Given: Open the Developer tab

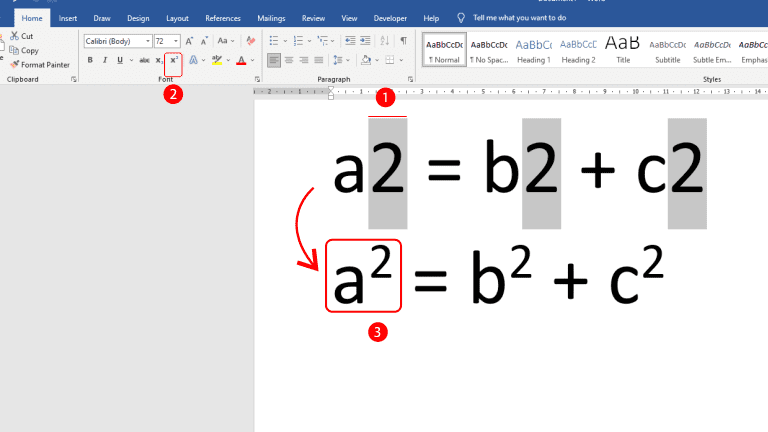Looking at the screenshot, I should point(390,18).
